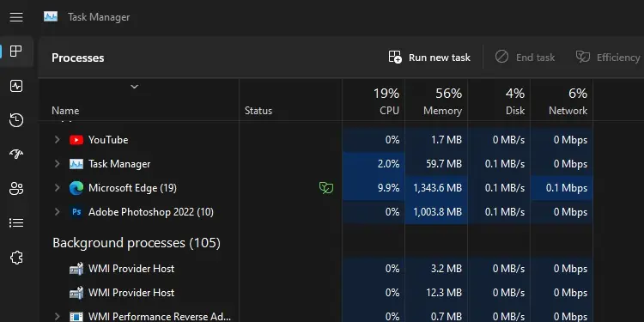Viewport: 644px width, 322px height.
Task: Open App history page from sidebar
Action: (x=16, y=120)
